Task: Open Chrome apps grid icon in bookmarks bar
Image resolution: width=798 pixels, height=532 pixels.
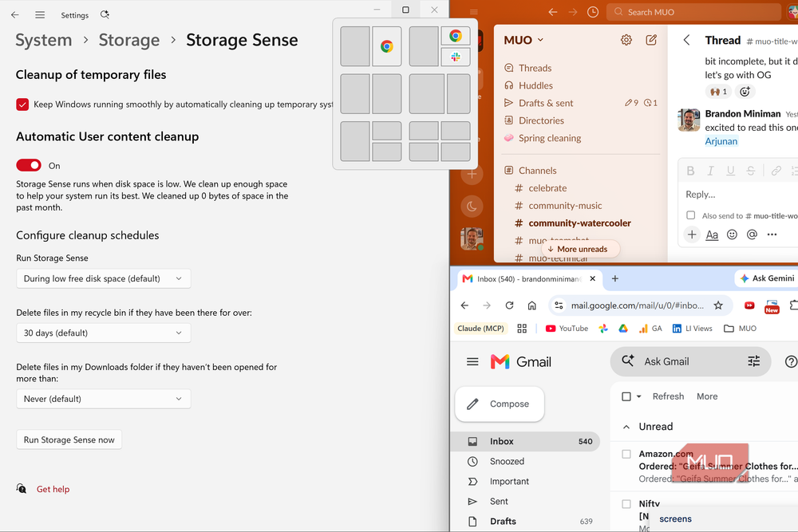Action: (522, 329)
